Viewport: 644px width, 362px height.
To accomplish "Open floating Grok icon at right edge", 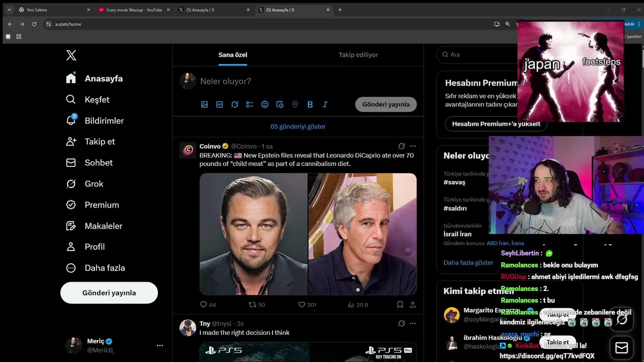I will (621, 319).
